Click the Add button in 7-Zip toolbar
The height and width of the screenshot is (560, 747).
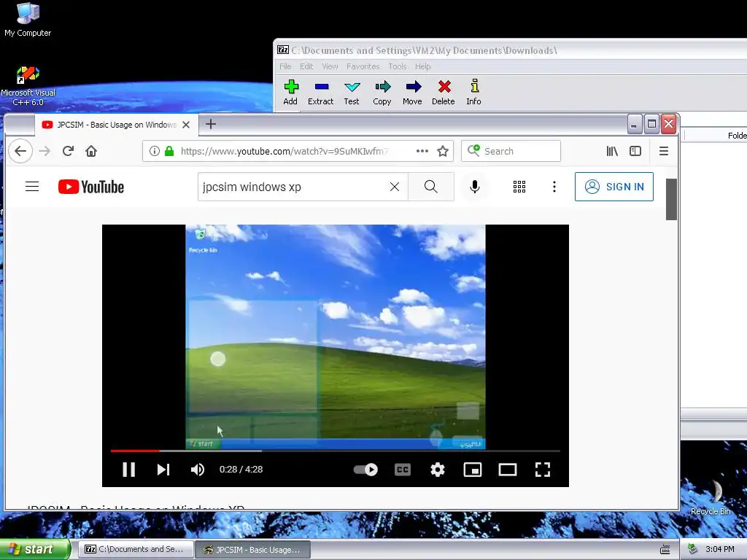pos(290,93)
